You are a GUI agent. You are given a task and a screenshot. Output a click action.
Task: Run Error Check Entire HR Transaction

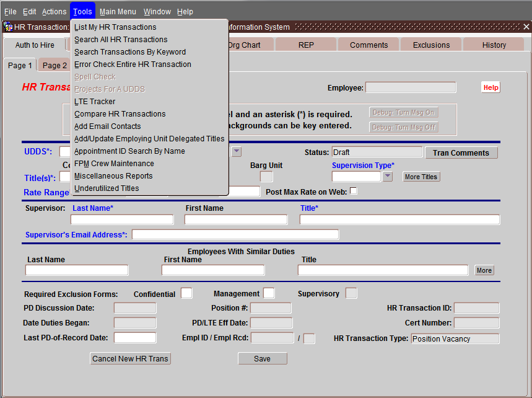coord(149,64)
